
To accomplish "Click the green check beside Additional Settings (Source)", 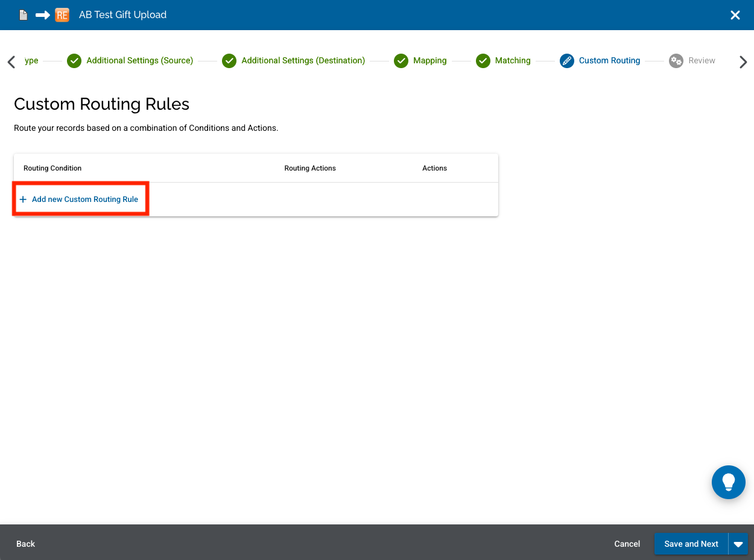I will coord(74,61).
